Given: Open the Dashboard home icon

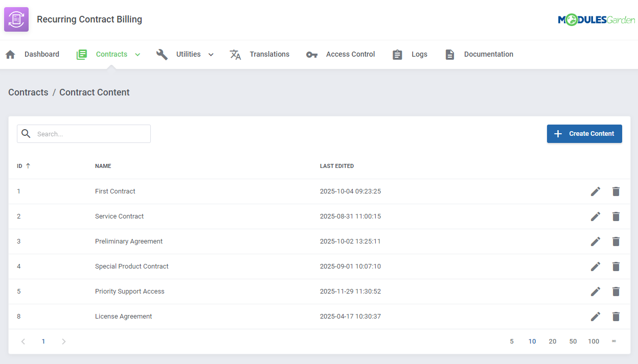Looking at the screenshot, I should pyautogui.click(x=10, y=54).
